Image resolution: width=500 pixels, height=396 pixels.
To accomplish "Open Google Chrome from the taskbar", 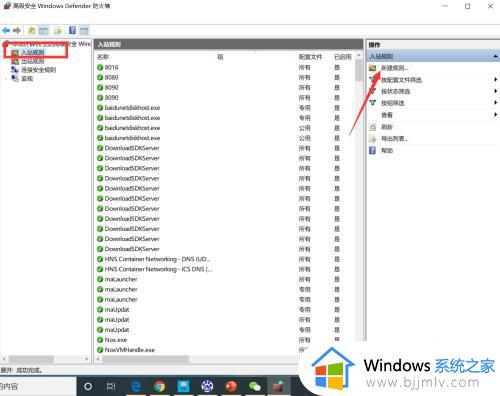I will 160,386.
